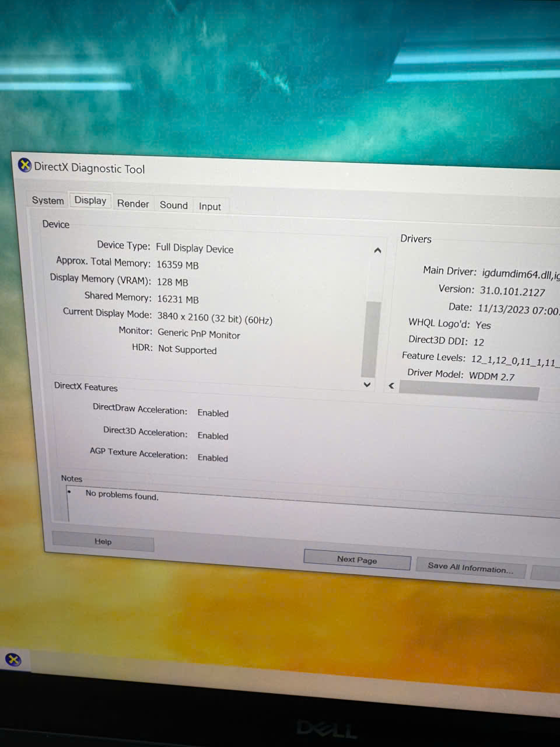This screenshot has width=560, height=747.
Task: Click the Device panel vertical scrollbar thumb
Action: [371, 338]
